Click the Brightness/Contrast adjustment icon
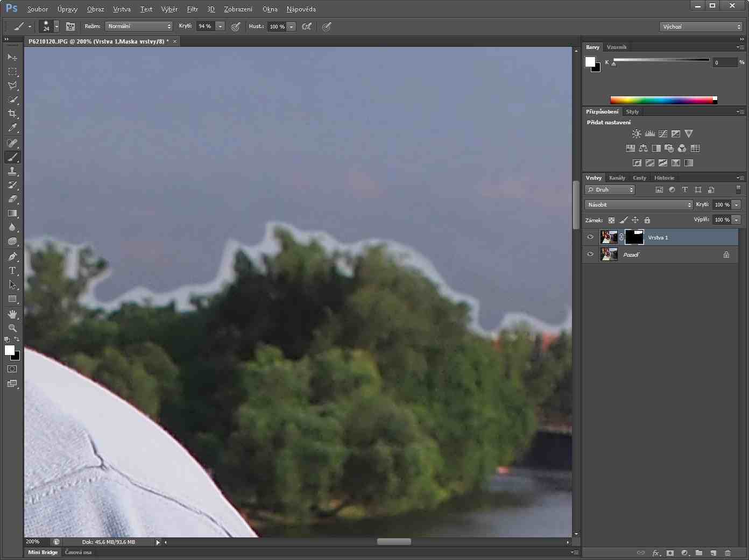Viewport: 749px width, 560px height. pyautogui.click(x=637, y=133)
